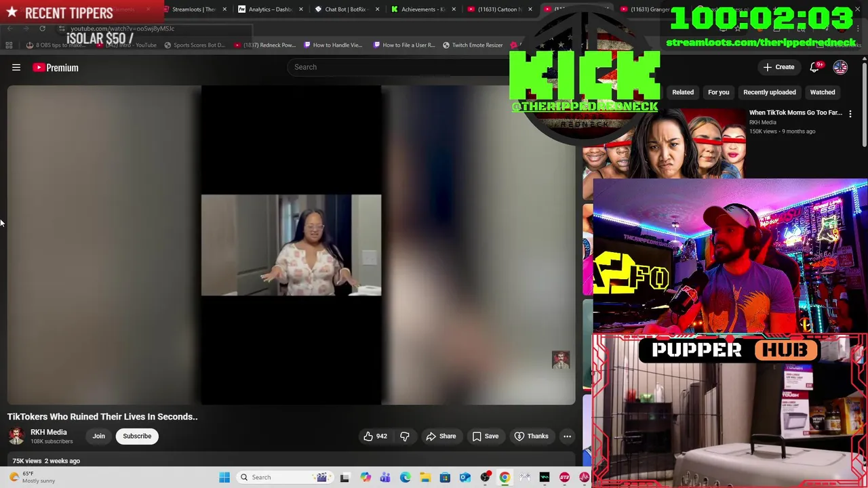Screen dimensions: 868x488
Task: Open the When TikTok Moms Go Too Far title
Action: 795,113
